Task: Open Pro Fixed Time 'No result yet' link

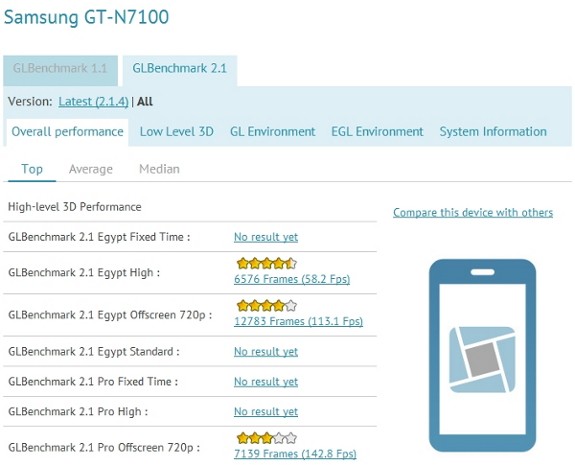Action: [266, 382]
